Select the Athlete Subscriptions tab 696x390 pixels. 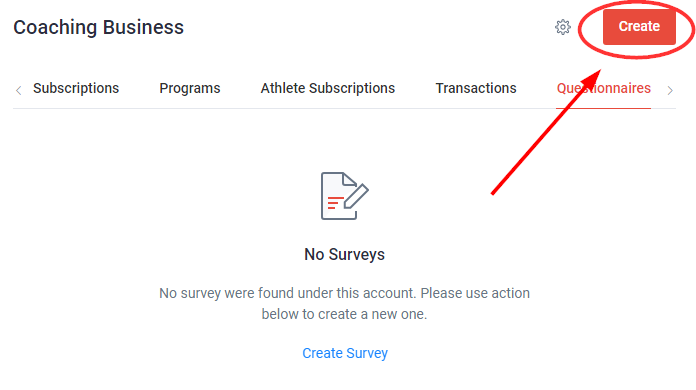(328, 88)
